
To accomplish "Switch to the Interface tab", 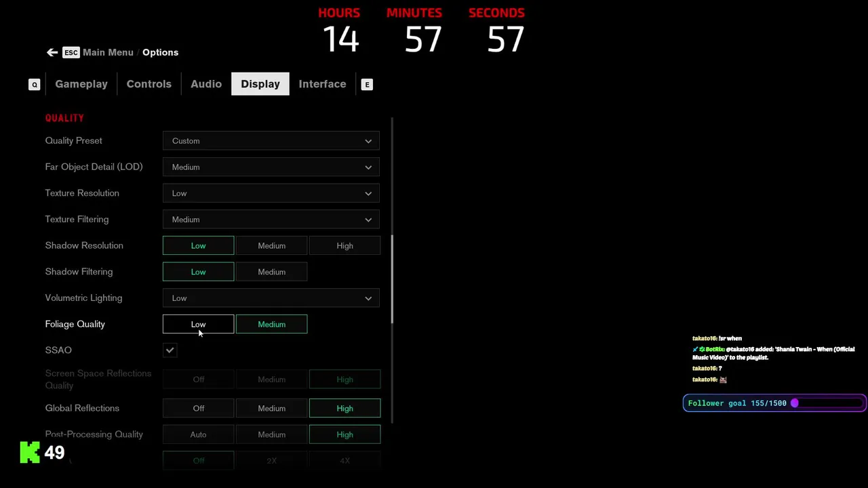I will point(322,84).
